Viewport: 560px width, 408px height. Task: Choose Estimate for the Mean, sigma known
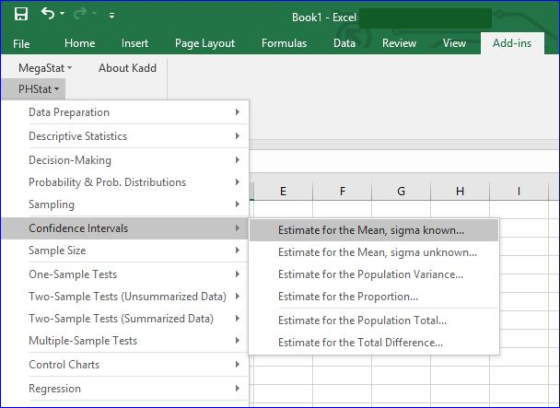(x=374, y=230)
